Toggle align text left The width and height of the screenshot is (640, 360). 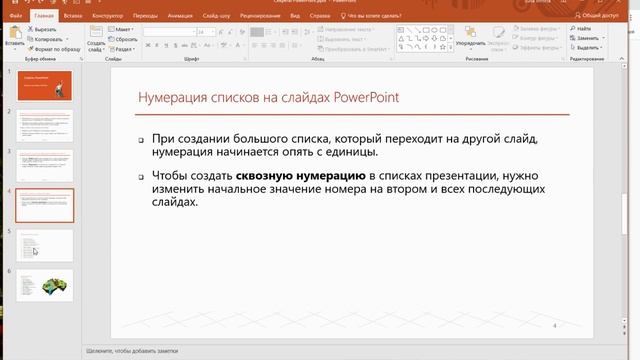(x=255, y=45)
